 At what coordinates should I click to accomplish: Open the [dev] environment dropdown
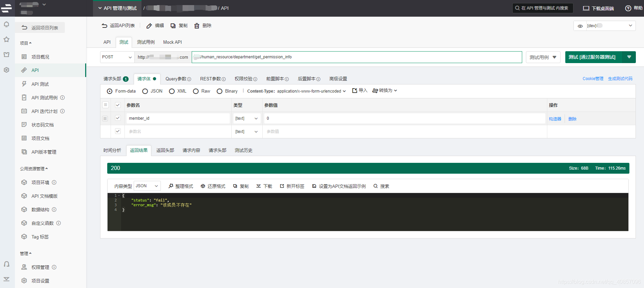click(x=611, y=26)
